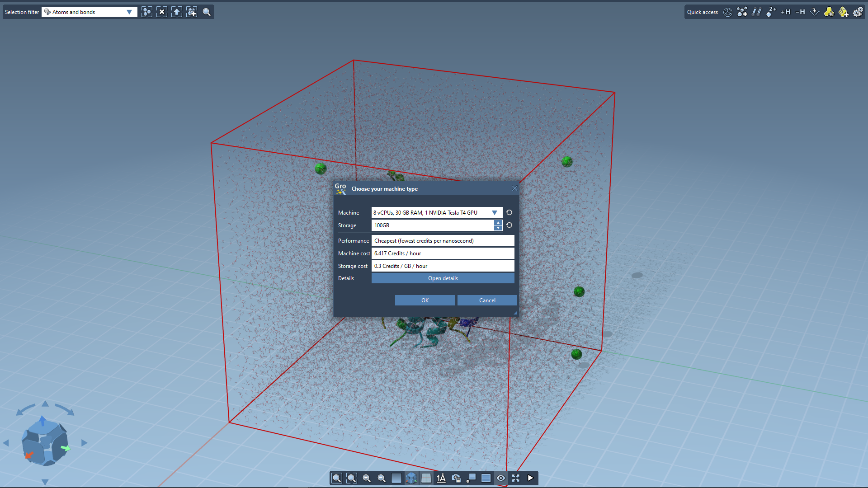
Task: Click the fullscreen arrows icon
Action: pos(516,478)
